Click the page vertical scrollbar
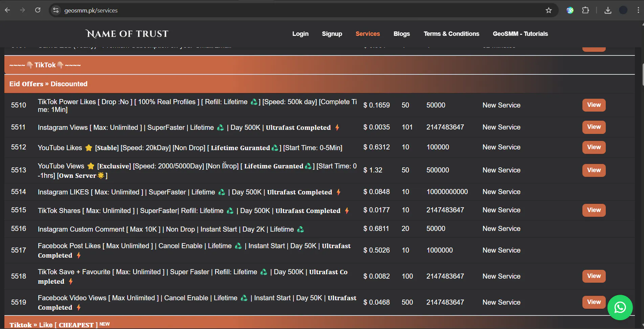The height and width of the screenshot is (329, 644). tap(642, 74)
